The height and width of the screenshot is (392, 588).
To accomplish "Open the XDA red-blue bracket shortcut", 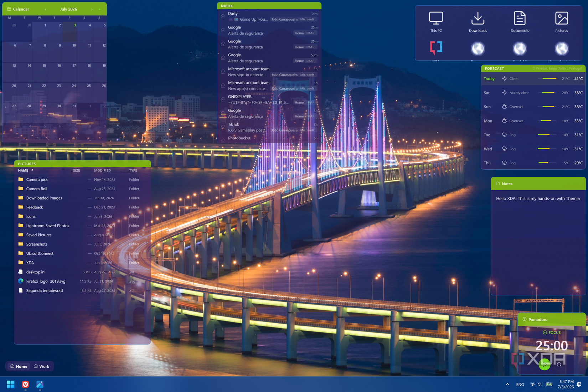I will pyautogui.click(x=436, y=48).
